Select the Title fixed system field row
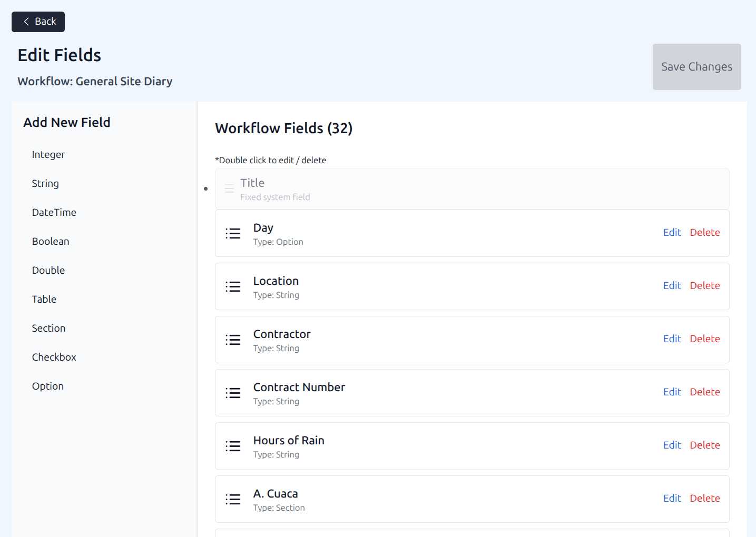The image size is (756, 537). tap(472, 188)
